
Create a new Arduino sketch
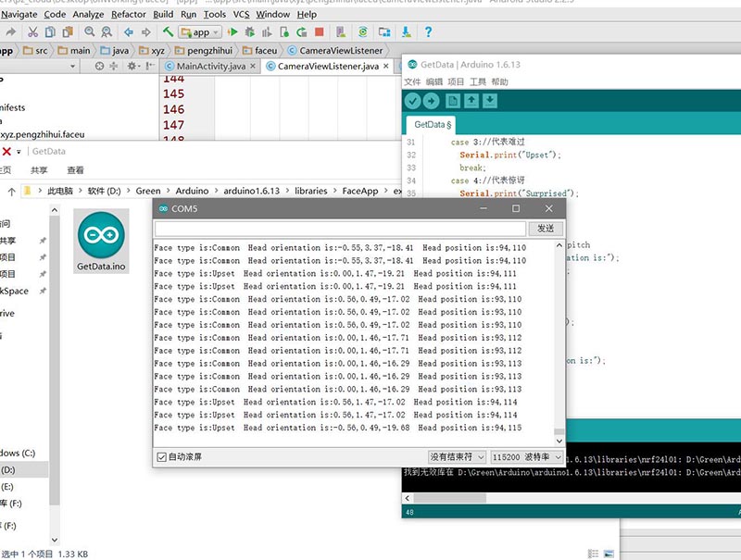tap(454, 101)
